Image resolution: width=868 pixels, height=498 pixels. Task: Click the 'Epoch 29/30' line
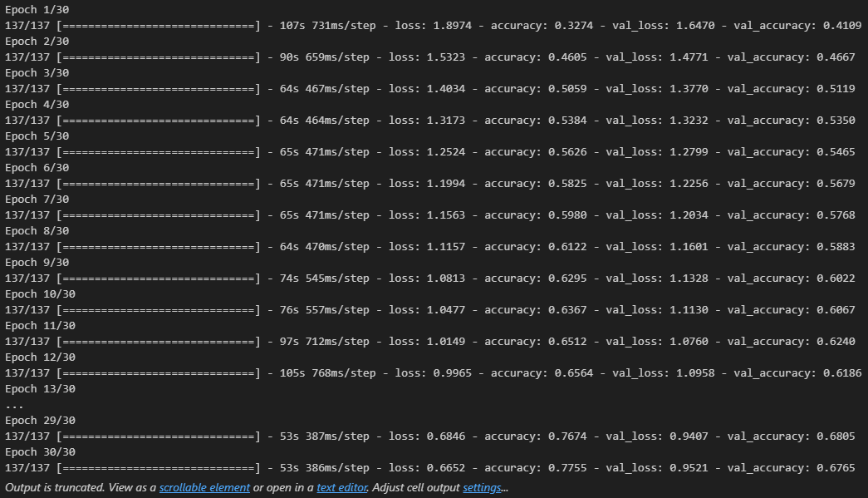pos(41,420)
